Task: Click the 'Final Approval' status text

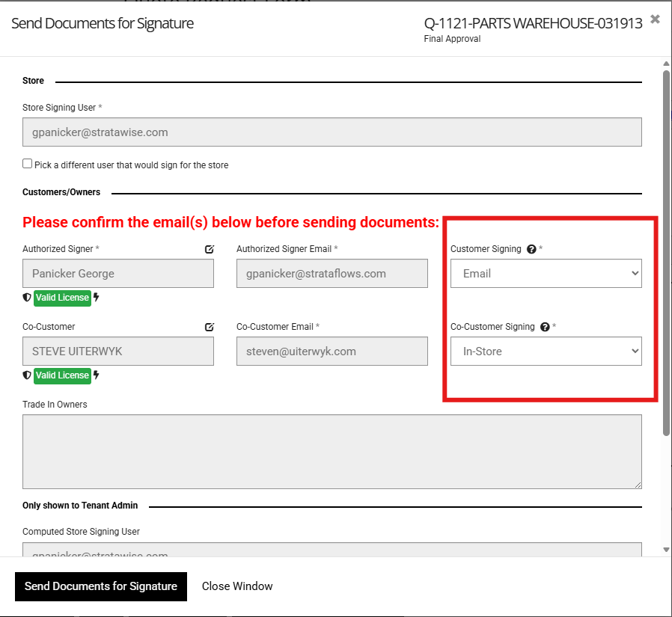Action: click(x=452, y=39)
